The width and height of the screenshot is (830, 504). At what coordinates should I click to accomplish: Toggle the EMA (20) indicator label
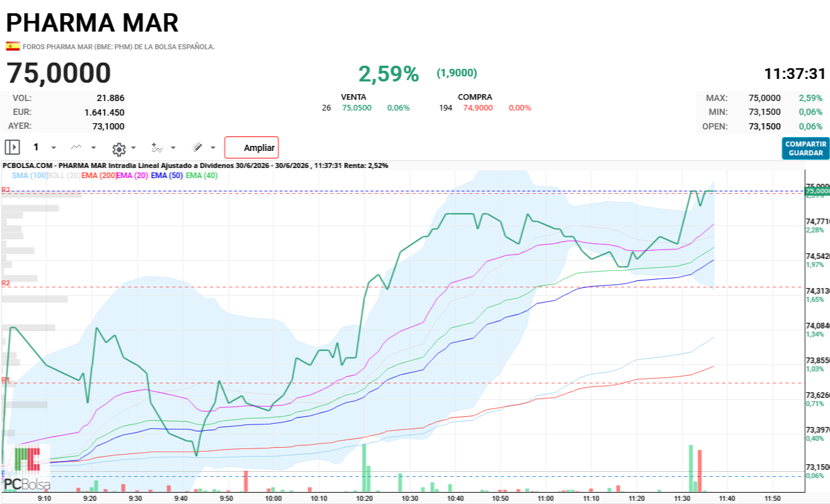(x=132, y=176)
